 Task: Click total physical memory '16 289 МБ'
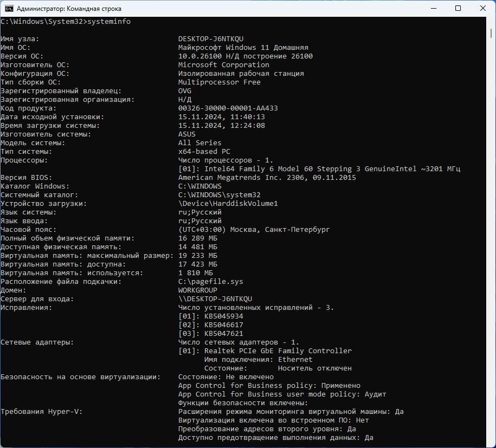pyautogui.click(x=198, y=238)
